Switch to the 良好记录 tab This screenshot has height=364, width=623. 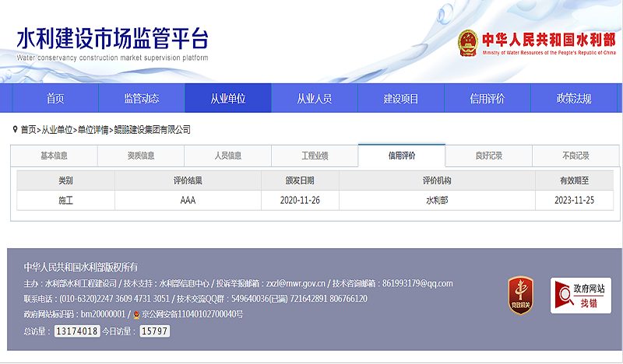click(489, 156)
